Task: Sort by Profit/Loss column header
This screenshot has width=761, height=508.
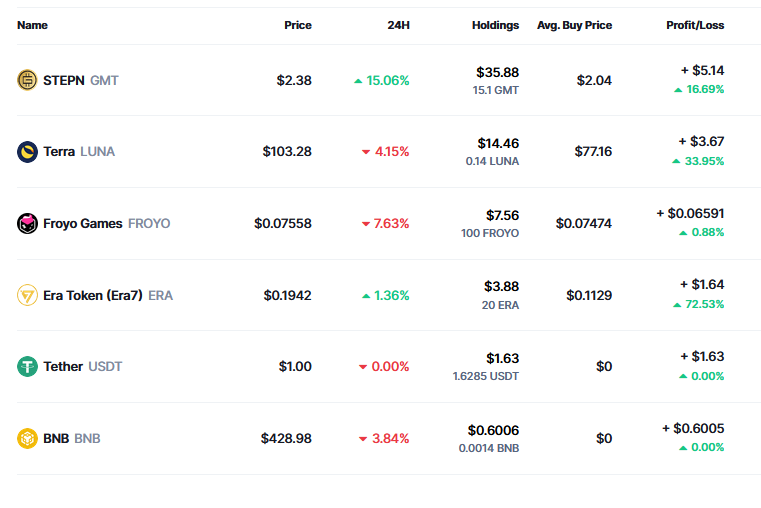Action: [x=695, y=25]
